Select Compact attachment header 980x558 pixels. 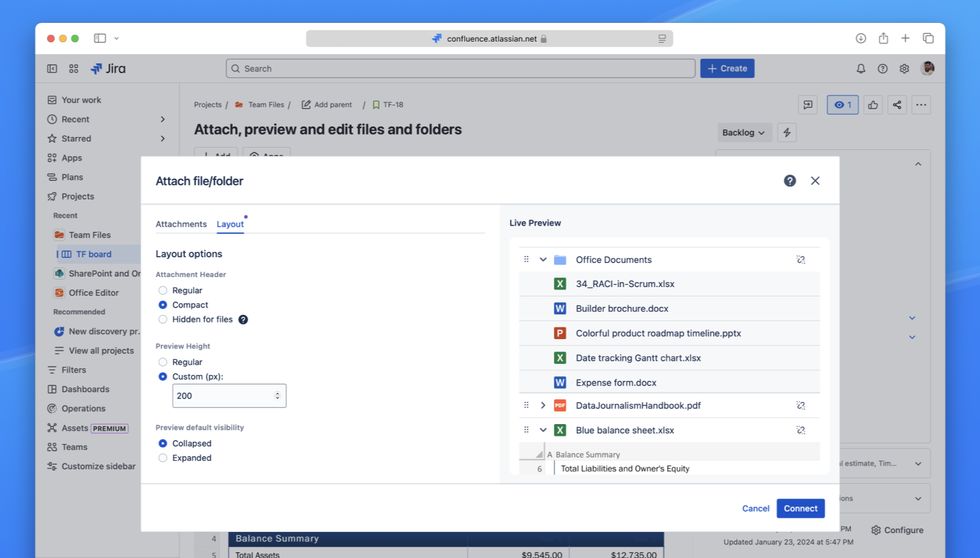[x=163, y=305]
